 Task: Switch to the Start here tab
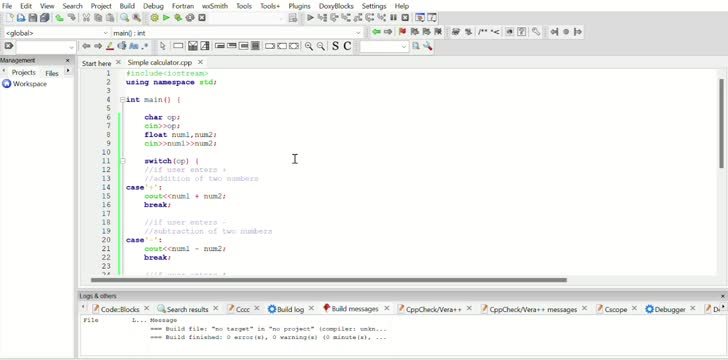(97, 63)
